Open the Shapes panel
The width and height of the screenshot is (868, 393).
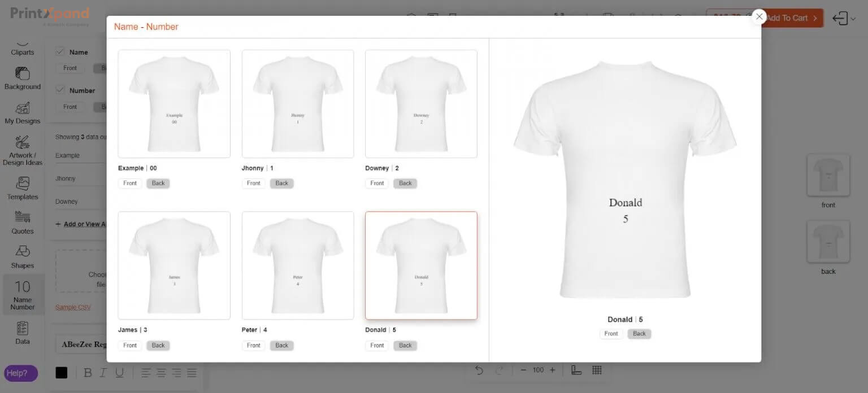click(x=22, y=257)
